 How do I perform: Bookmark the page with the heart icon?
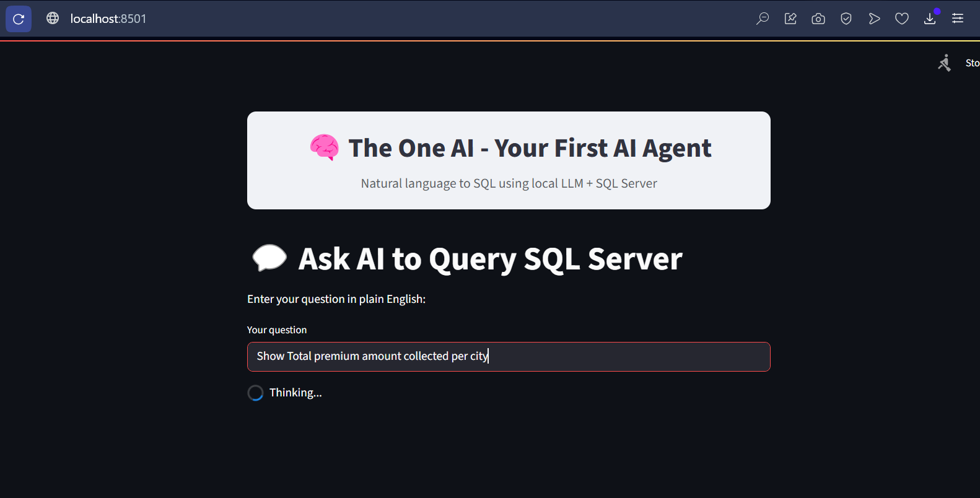(x=902, y=19)
